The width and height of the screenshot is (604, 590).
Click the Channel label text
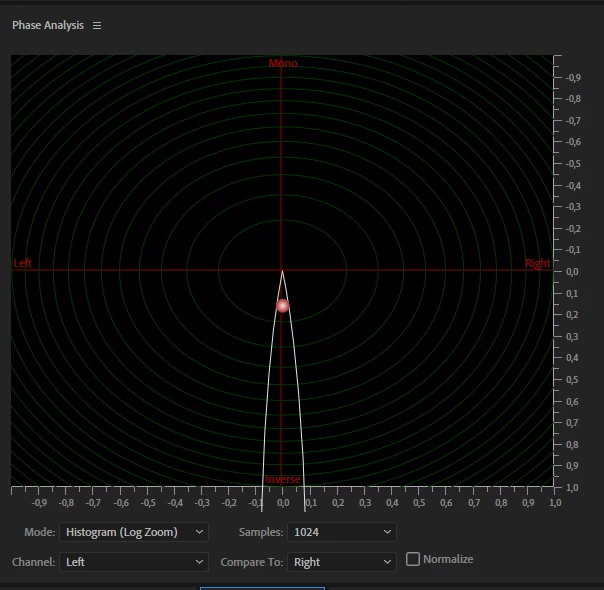click(34, 562)
